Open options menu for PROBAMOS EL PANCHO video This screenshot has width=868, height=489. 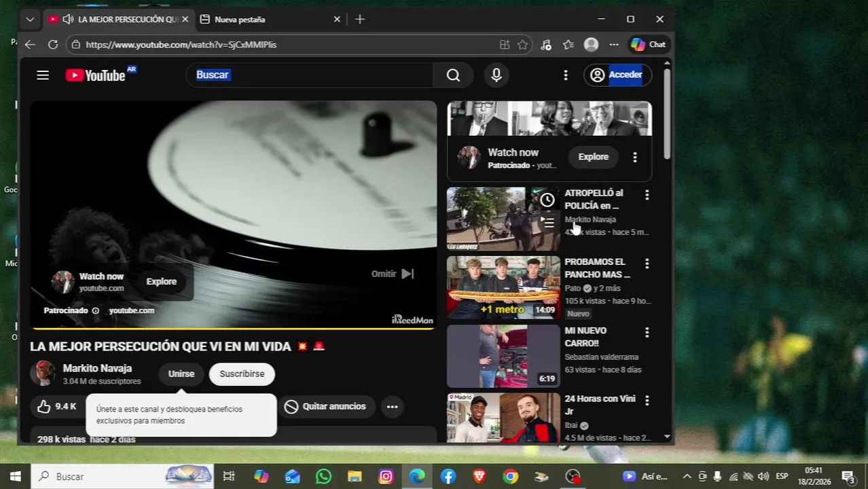tap(647, 264)
